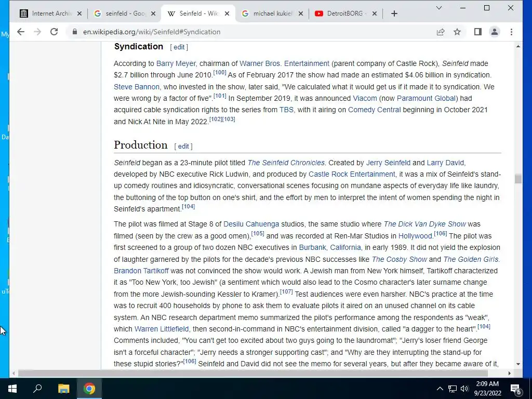Open the Paramount Global link
532x399 pixels.
click(426, 98)
